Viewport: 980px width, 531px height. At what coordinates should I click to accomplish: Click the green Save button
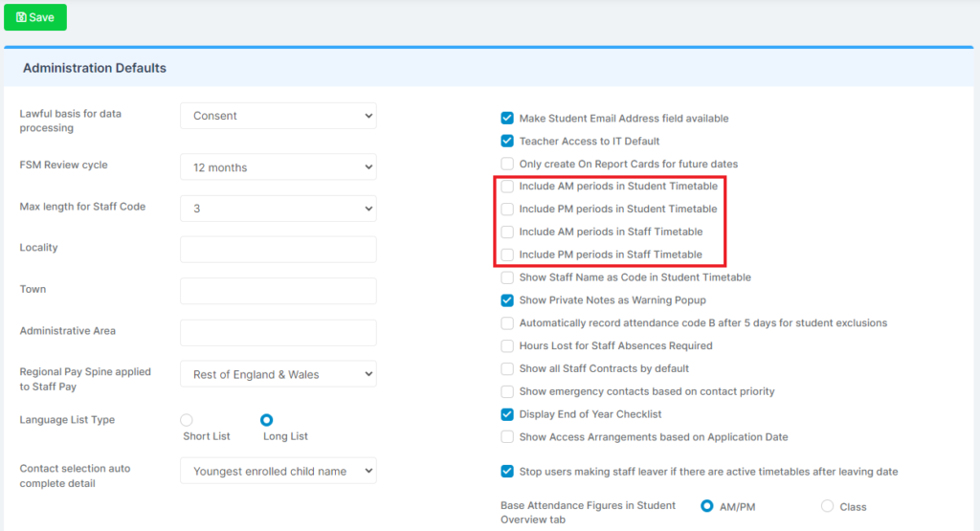[x=35, y=17]
